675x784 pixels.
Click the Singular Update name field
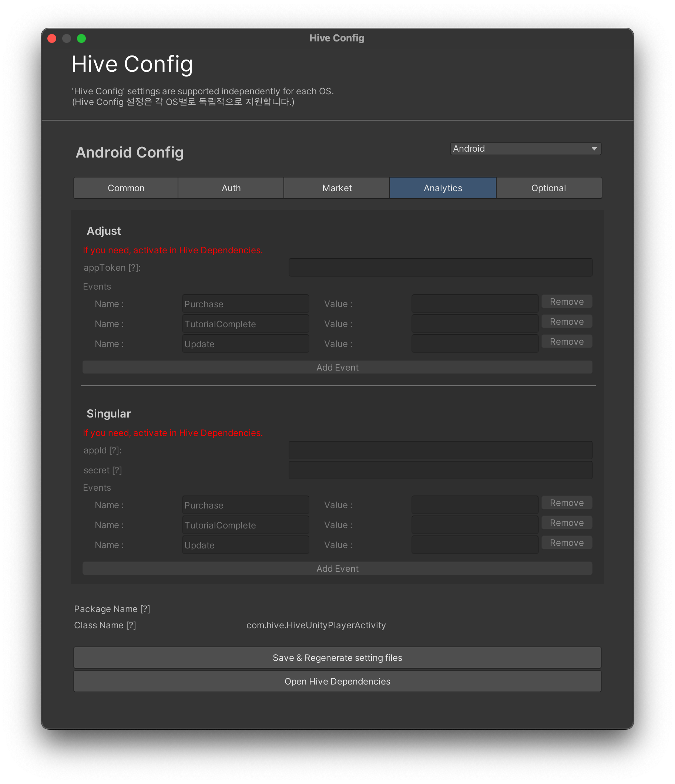245,545
